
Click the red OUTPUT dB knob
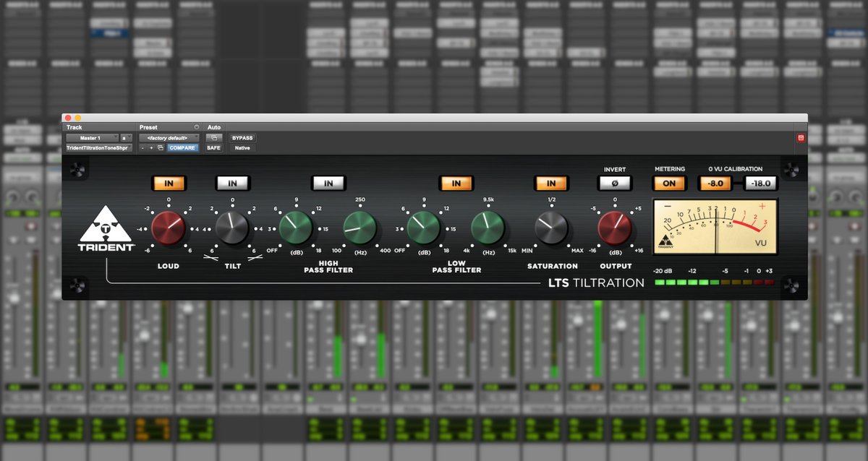[x=615, y=228]
